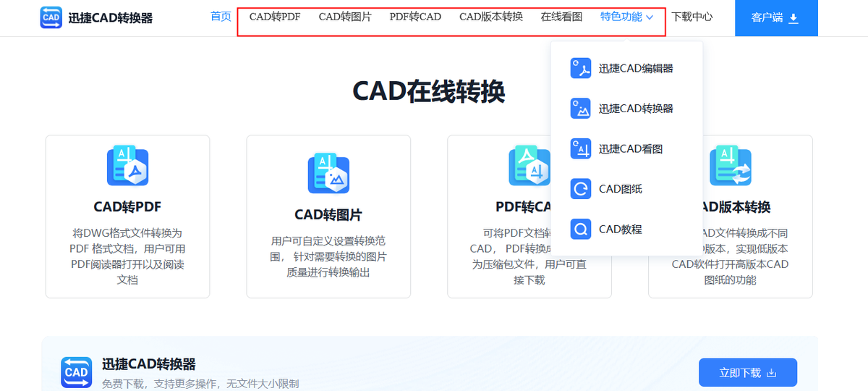This screenshot has width=868, height=391.
Task: Click download arrow icon in 客户端 button
Action: coord(793,18)
